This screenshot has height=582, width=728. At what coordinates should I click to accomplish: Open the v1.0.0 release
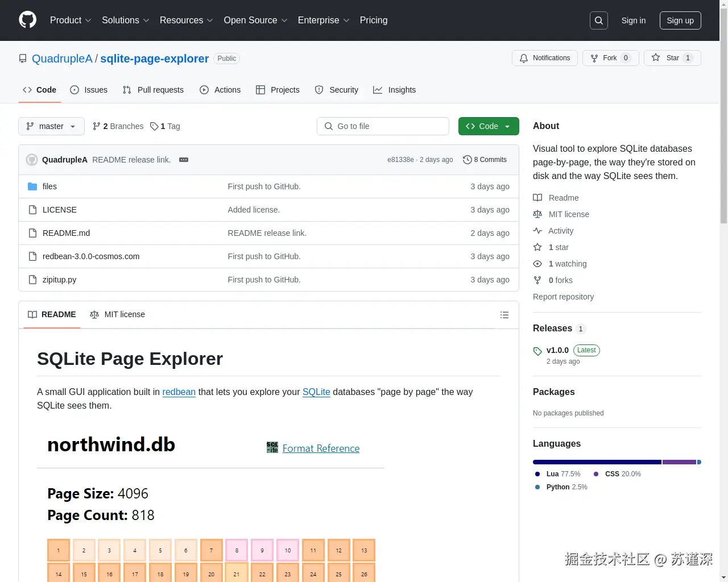557,350
